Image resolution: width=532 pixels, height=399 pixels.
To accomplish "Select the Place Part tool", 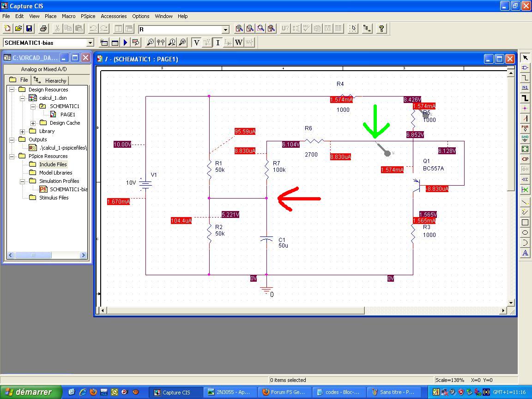I will pos(525,68).
